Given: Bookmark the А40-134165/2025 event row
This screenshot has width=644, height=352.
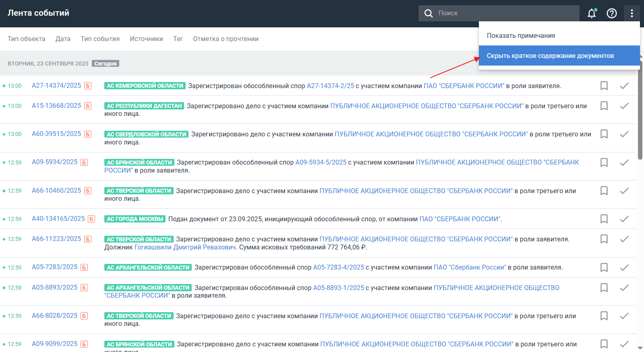Looking at the screenshot, I should click(604, 219).
